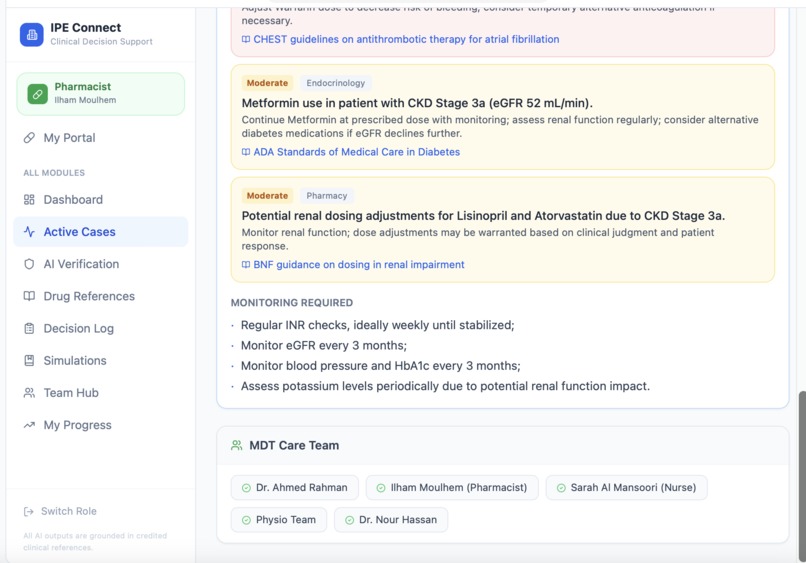
Task: Click check icon next to Dr. Ahmed Rahman
Action: 246,488
